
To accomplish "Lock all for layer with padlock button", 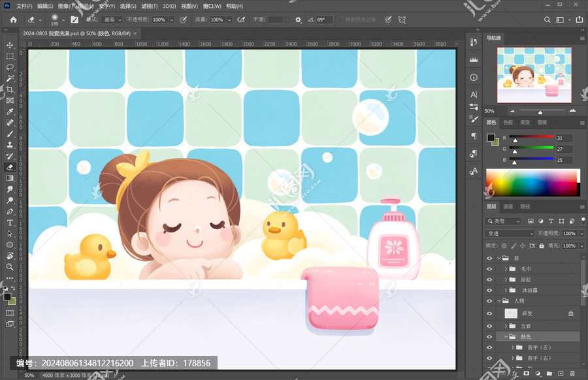I will 542,246.
